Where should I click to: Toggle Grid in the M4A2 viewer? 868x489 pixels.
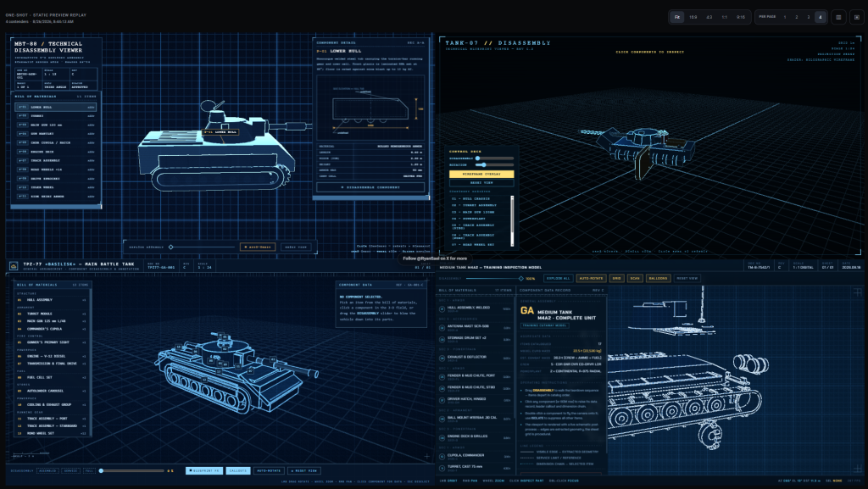(x=617, y=278)
